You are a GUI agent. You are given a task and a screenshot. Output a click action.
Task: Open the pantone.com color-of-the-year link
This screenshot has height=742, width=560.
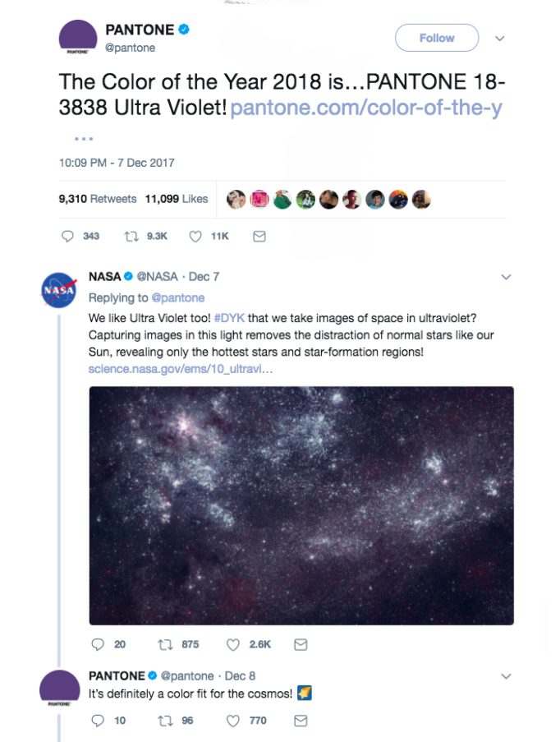366,108
